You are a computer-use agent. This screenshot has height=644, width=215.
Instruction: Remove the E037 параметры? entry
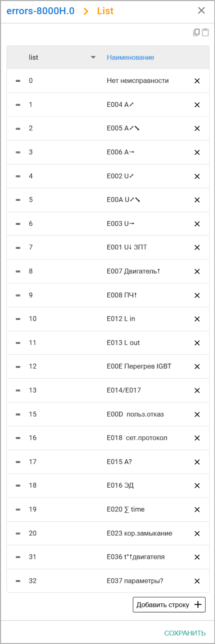point(197,581)
